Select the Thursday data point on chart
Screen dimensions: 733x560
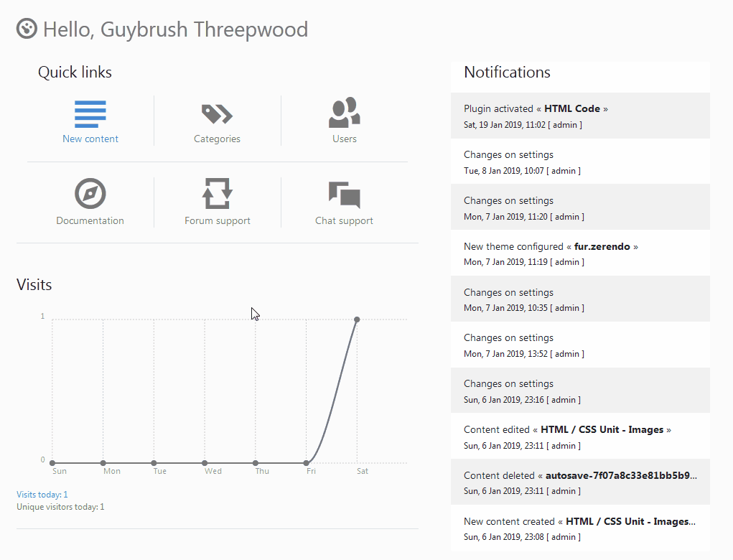click(256, 463)
